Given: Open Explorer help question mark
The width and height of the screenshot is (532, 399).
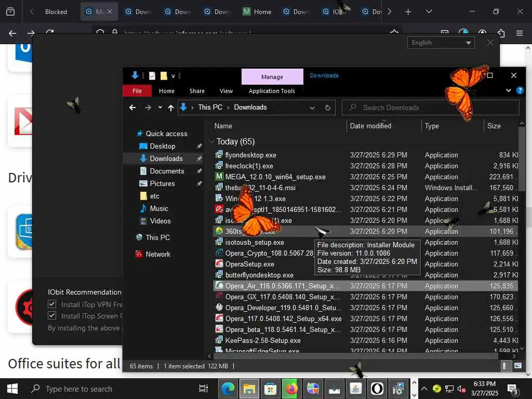Looking at the screenshot, I should (520, 90).
